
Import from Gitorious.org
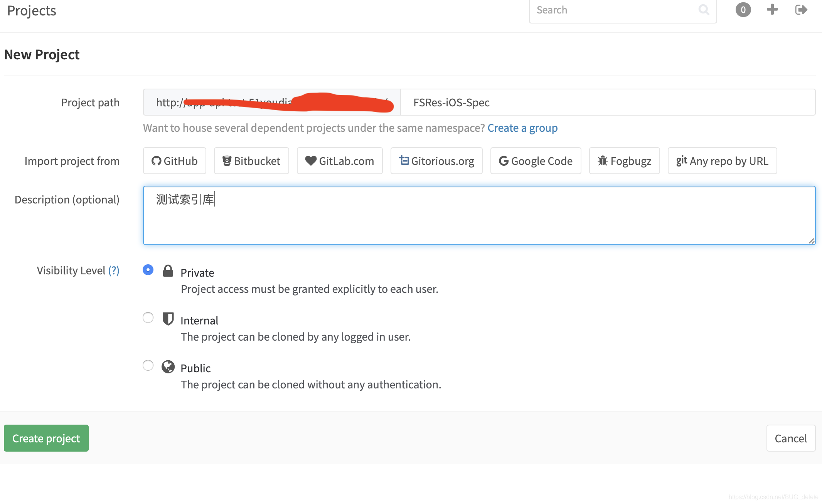[x=436, y=161]
